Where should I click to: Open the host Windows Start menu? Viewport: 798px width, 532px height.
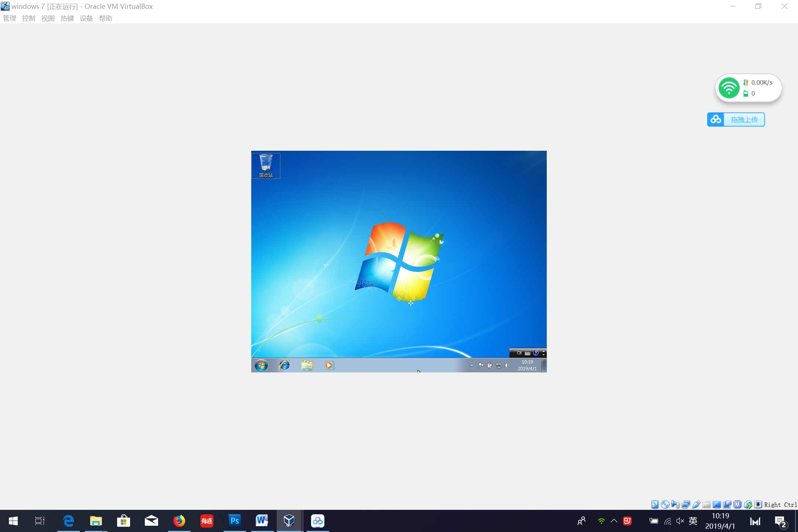tap(13, 521)
